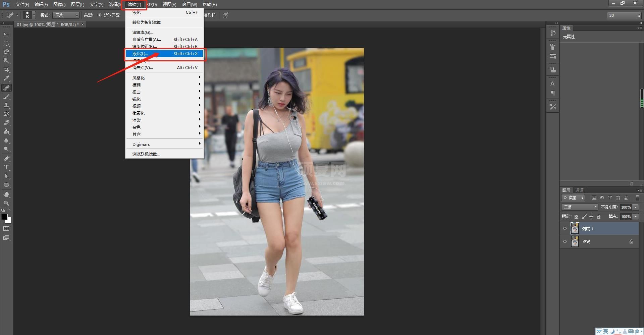The height and width of the screenshot is (335, 644).
Task: Open the layer blend mode 正常 dropdown
Action: tap(580, 207)
